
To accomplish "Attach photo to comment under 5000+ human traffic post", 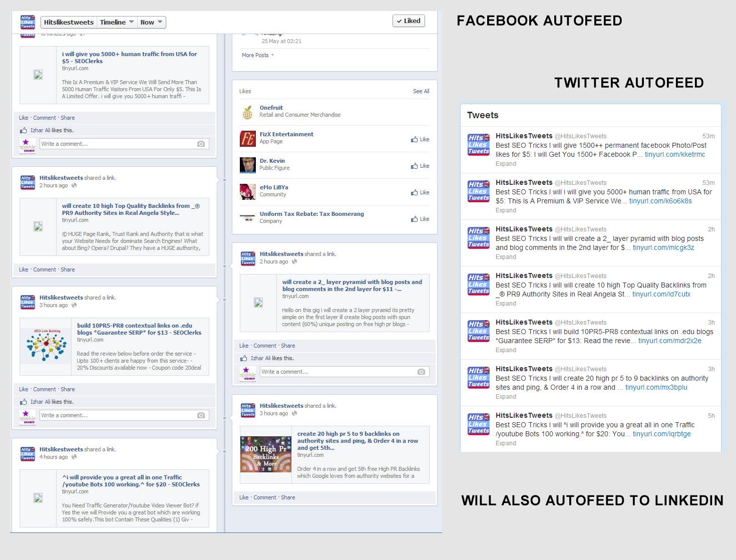I will tap(201, 144).
